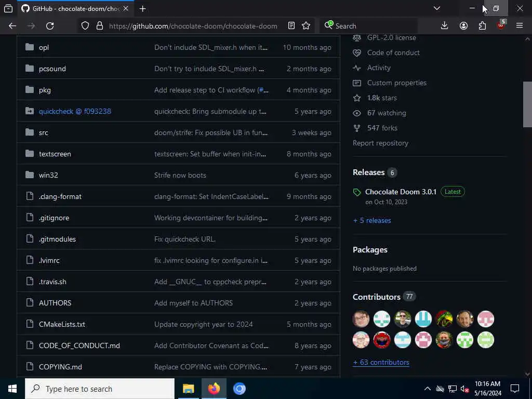Open the GPL-2.0 license link
The image size is (532, 399).
tap(392, 37)
